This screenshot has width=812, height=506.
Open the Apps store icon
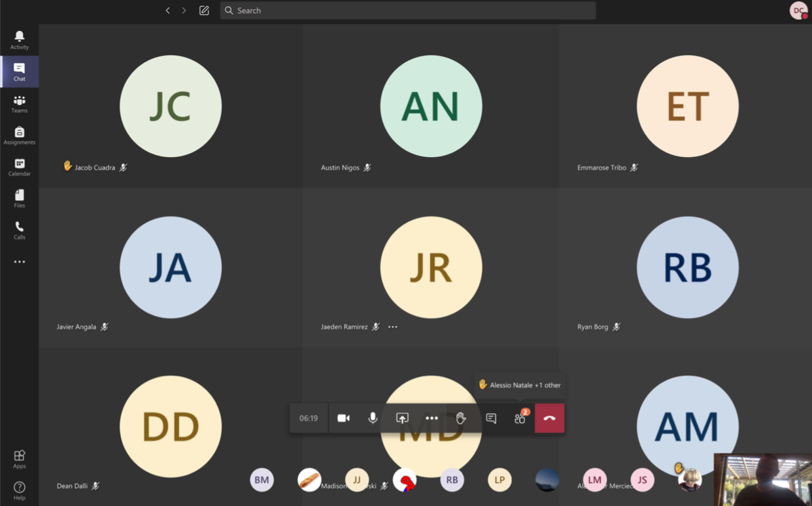19,458
